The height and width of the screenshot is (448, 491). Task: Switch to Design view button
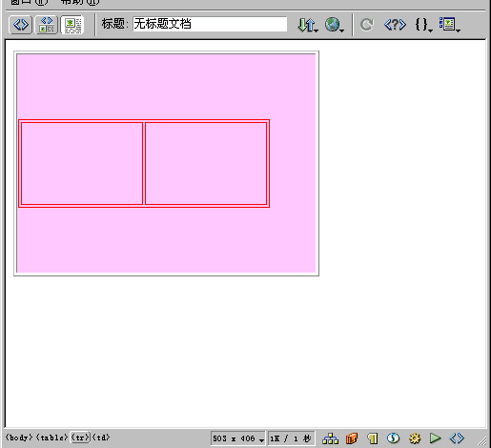coord(72,25)
